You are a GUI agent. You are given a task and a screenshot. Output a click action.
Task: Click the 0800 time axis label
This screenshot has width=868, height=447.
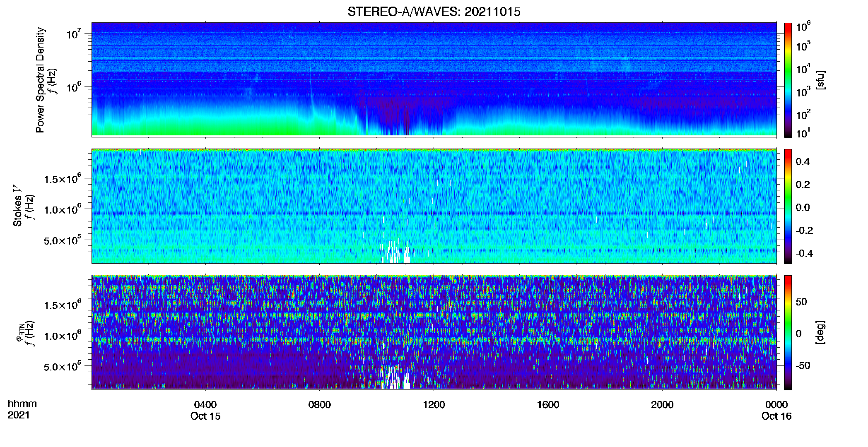point(320,405)
